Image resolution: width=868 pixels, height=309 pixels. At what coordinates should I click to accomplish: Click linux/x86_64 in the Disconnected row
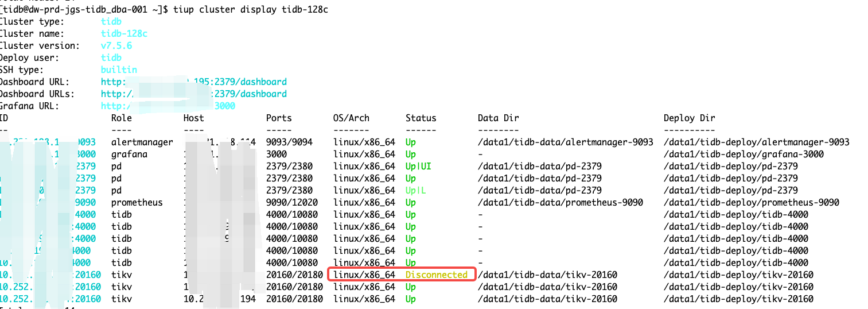coord(364,275)
